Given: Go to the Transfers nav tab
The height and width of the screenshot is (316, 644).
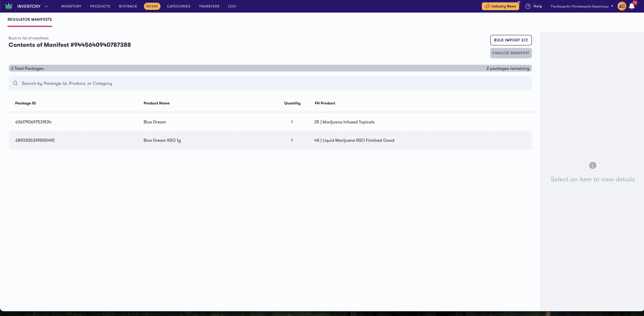Looking at the screenshot, I should (x=209, y=6).
